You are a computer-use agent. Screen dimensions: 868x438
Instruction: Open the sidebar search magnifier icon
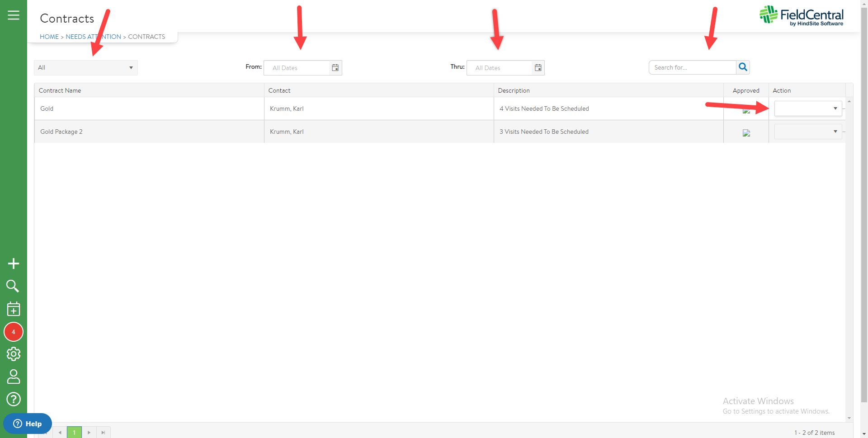(x=13, y=286)
